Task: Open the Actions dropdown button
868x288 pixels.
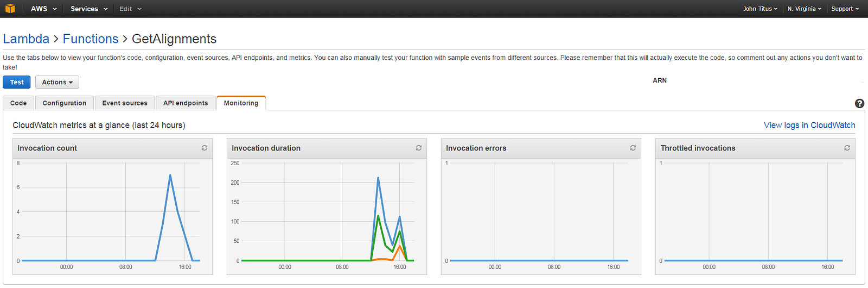Action: tap(57, 82)
